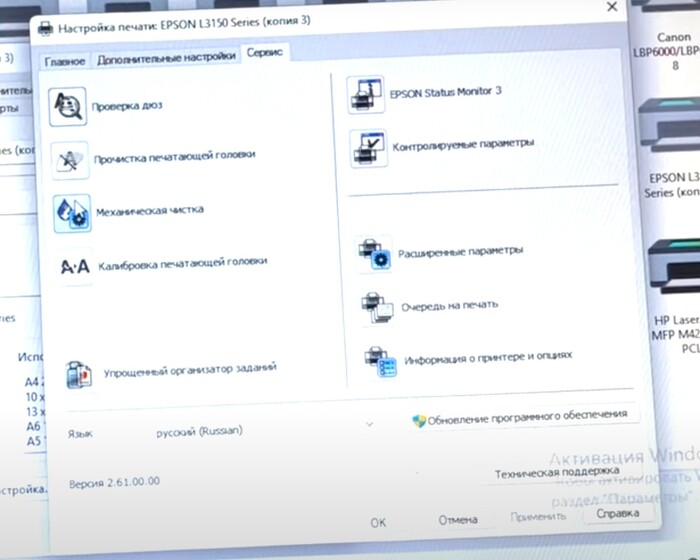Click the print head cleaning icon
The image size is (700, 560).
[70, 160]
